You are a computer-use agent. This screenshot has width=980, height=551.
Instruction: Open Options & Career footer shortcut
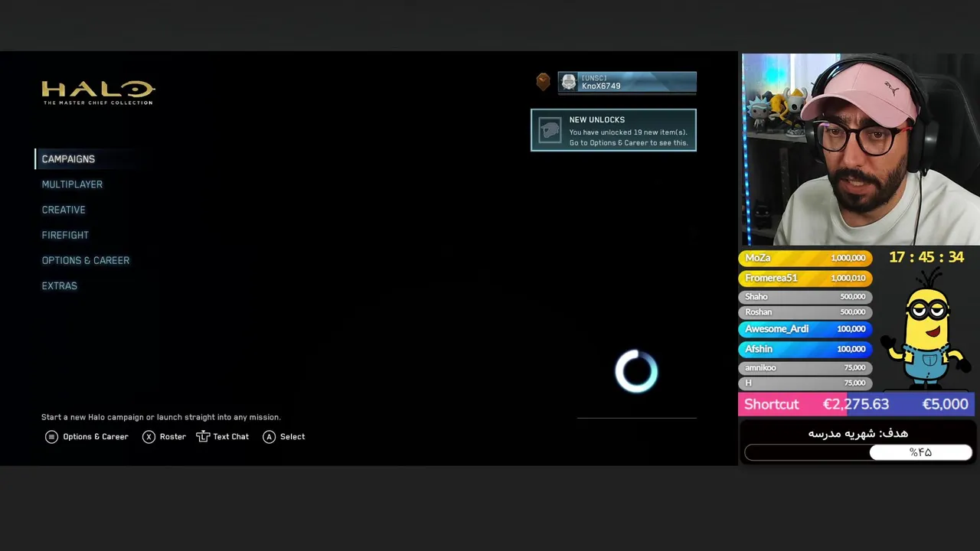(87, 437)
